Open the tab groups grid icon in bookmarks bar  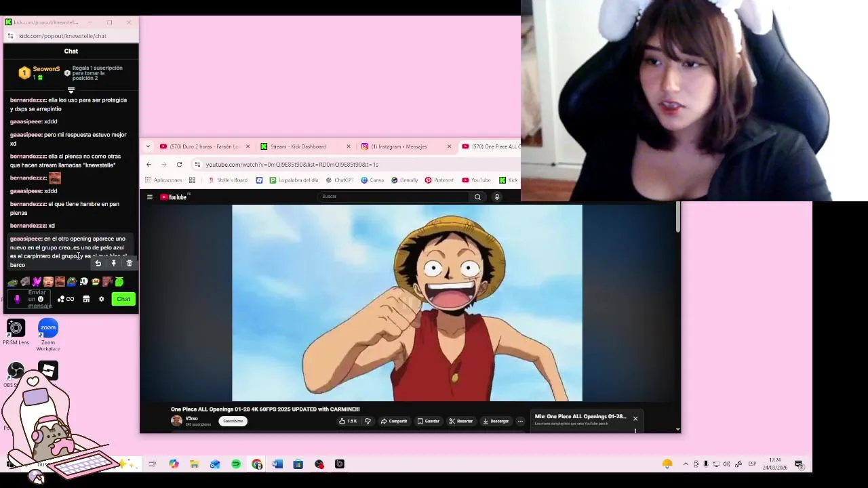pos(192,180)
